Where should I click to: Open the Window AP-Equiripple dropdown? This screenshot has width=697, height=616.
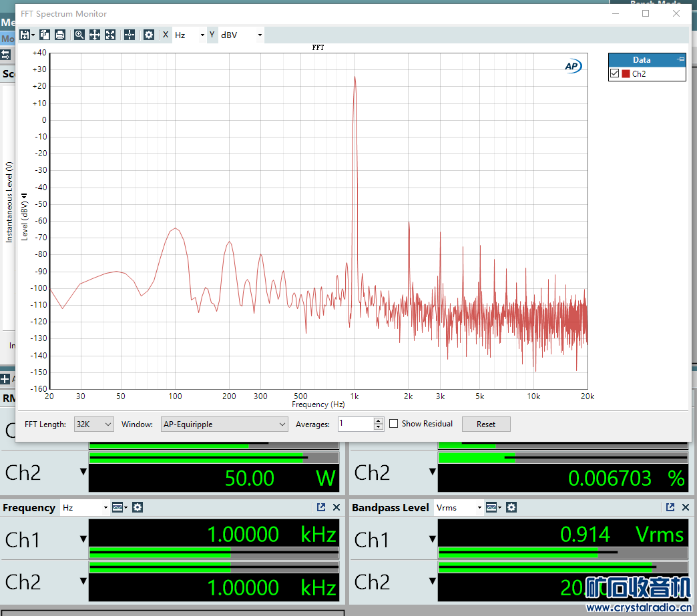(224, 424)
